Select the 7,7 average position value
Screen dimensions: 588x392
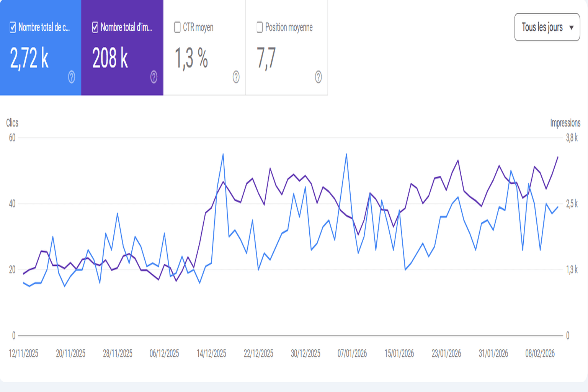pos(266,59)
